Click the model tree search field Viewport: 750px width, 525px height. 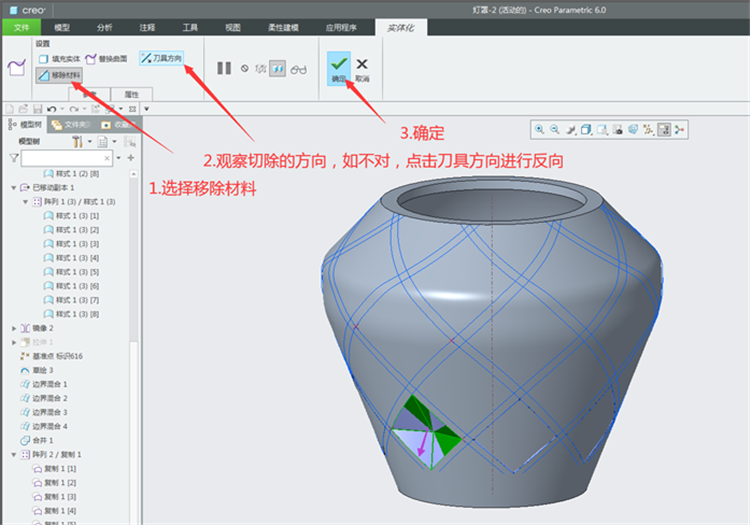pos(66,158)
